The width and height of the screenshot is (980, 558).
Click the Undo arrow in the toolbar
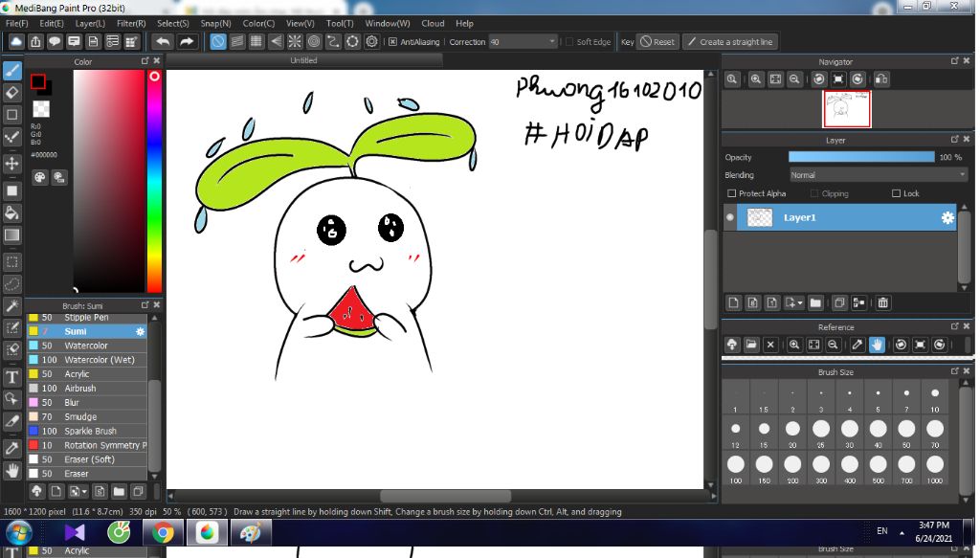[x=163, y=42]
